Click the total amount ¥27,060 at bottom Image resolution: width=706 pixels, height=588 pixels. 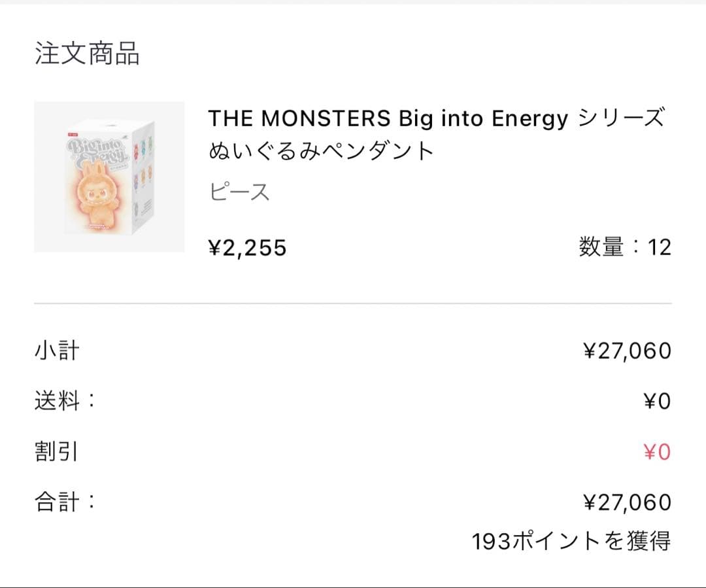(626, 503)
